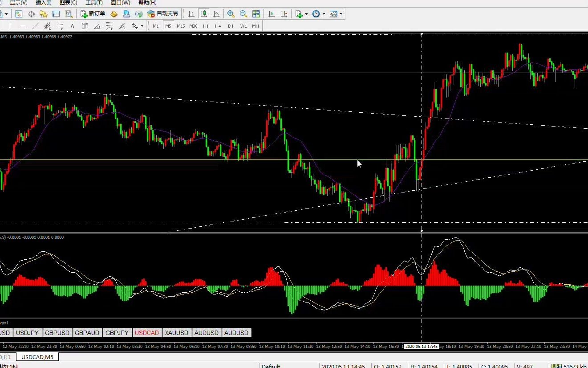
Task: Expand the arrows tool dropdown arrow
Action: point(142,26)
